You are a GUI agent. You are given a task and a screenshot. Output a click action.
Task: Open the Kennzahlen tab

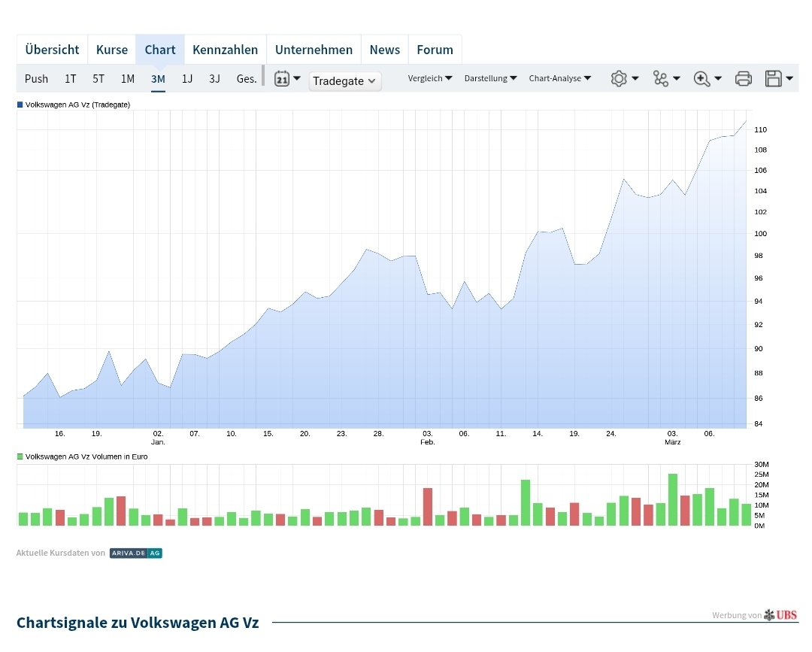point(226,50)
